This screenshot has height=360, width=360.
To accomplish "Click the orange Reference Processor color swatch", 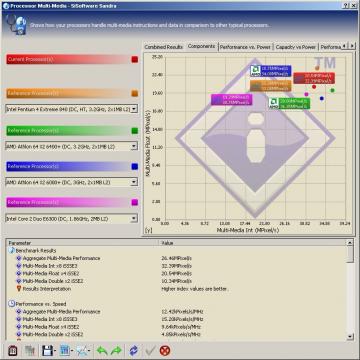I will click(x=135, y=93).
